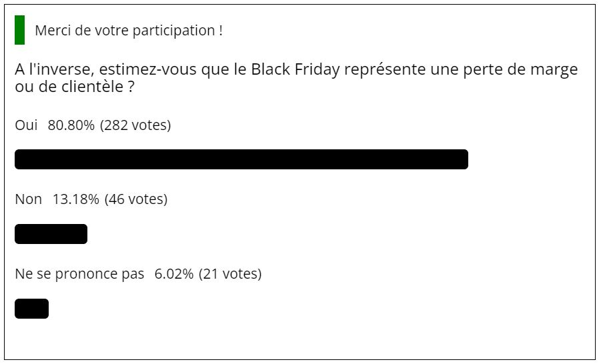The width and height of the screenshot is (601, 364).
Task: Click the '(21 votes)' count
Action: 230,274
